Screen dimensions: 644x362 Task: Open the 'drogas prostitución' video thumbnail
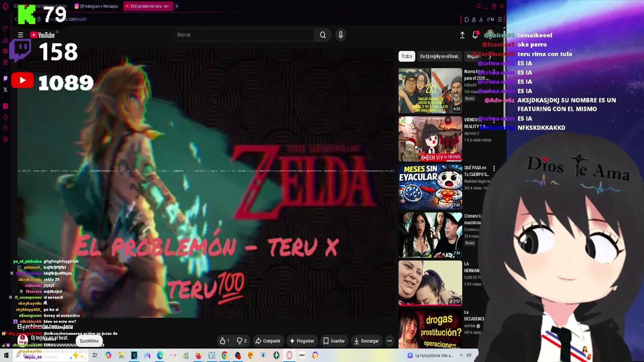430,329
